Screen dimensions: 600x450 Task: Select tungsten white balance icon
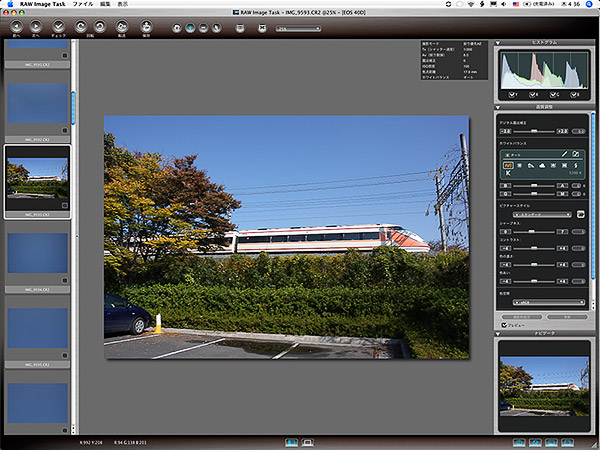[553, 165]
